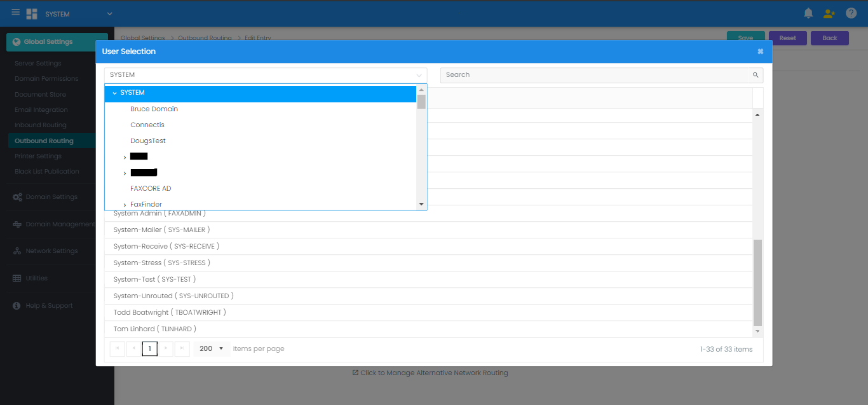The height and width of the screenshot is (405, 868).
Task: Click the Utilities table icon
Action: 17,278
